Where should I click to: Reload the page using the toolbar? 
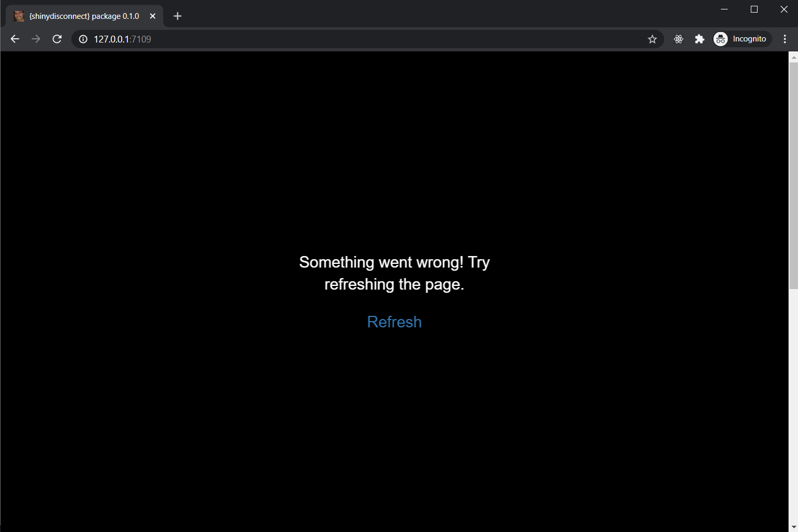pos(57,39)
